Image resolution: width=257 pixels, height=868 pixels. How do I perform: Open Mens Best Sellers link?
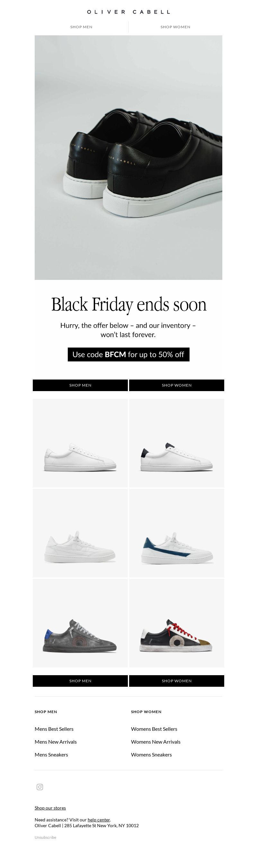[54, 729]
